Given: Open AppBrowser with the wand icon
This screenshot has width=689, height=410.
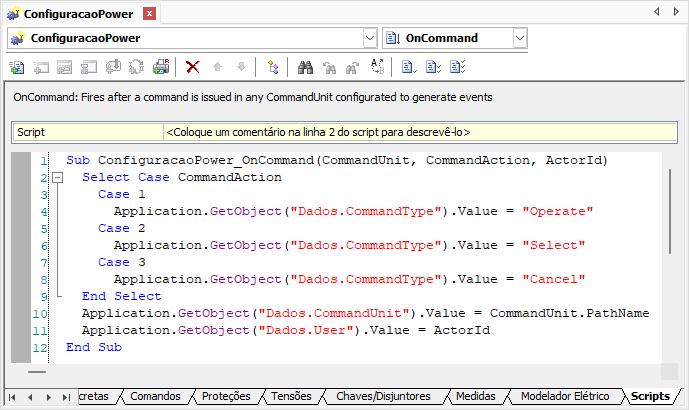Looking at the screenshot, I should (272, 67).
